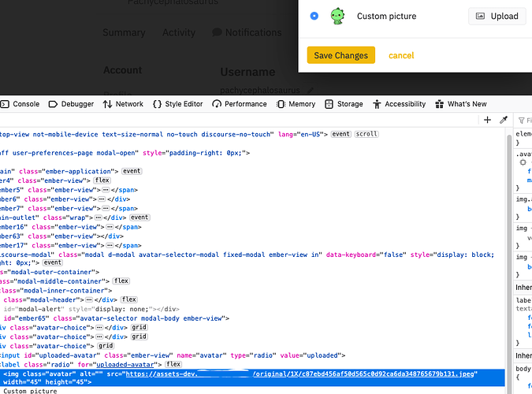Click the scroll badge on html element
532x394 pixels.
[x=366, y=134]
